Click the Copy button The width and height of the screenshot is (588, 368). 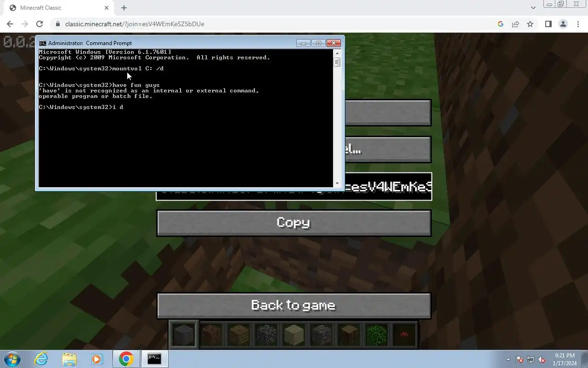[x=294, y=223]
